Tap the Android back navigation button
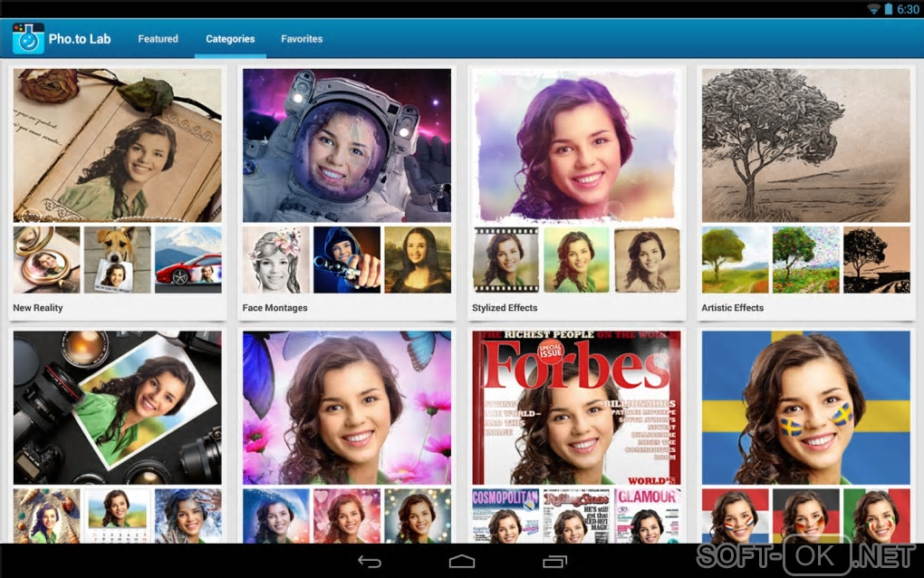This screenshot has height=578, width=924. pyautogui.click(x=370, y=562)
